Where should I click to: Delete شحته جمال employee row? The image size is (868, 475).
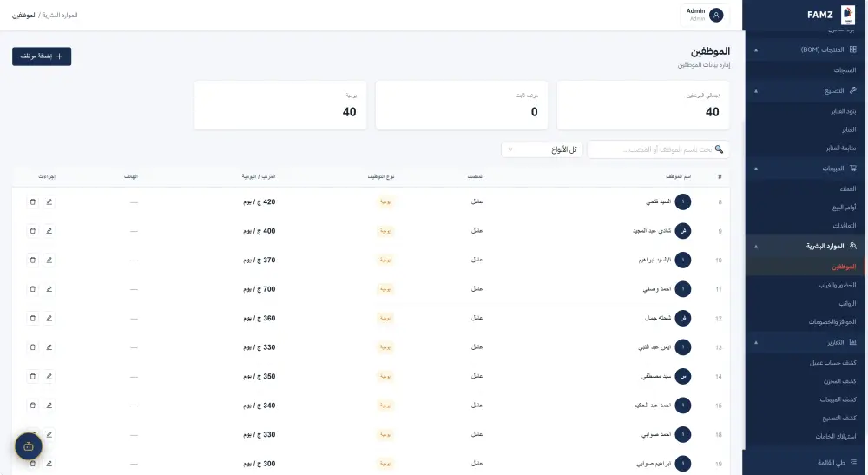[x=33, y=319]
